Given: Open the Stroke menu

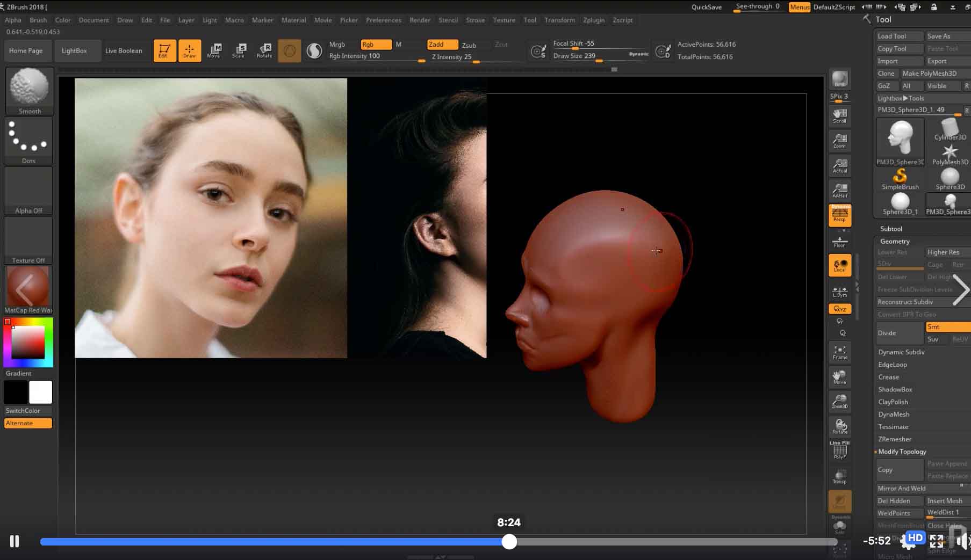Looking at the screenshot, I should (475, 20).
